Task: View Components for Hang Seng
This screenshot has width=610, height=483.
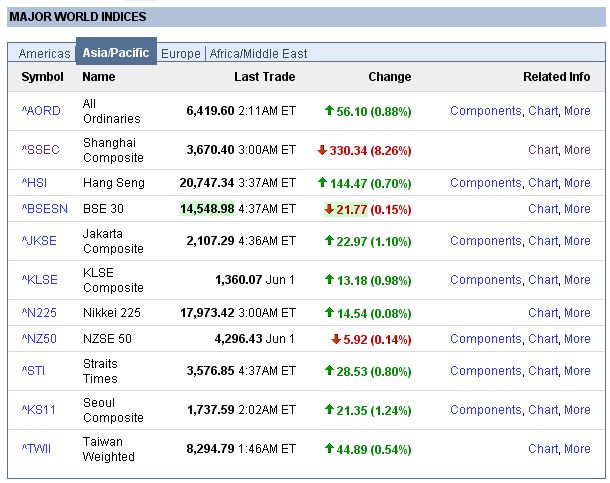Action: tap(486, 183)
